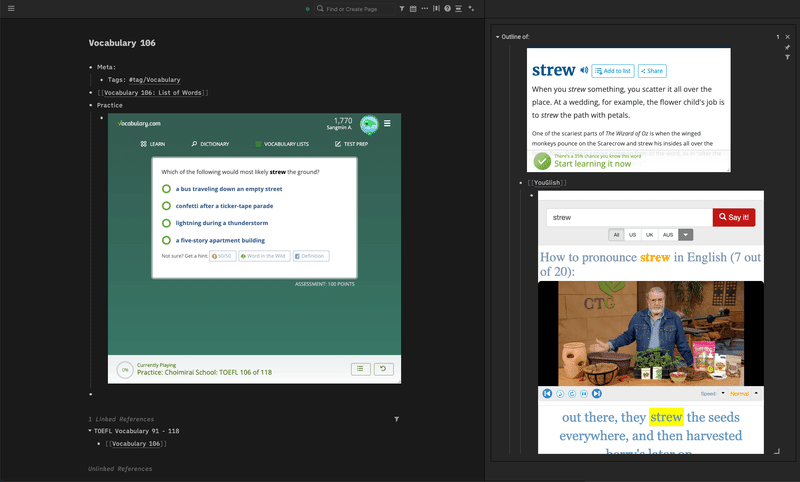Viewport: 800px width, 482px height.
Task: Open Vocabulary 106: List of Words link
Action: tap(153, 92)
